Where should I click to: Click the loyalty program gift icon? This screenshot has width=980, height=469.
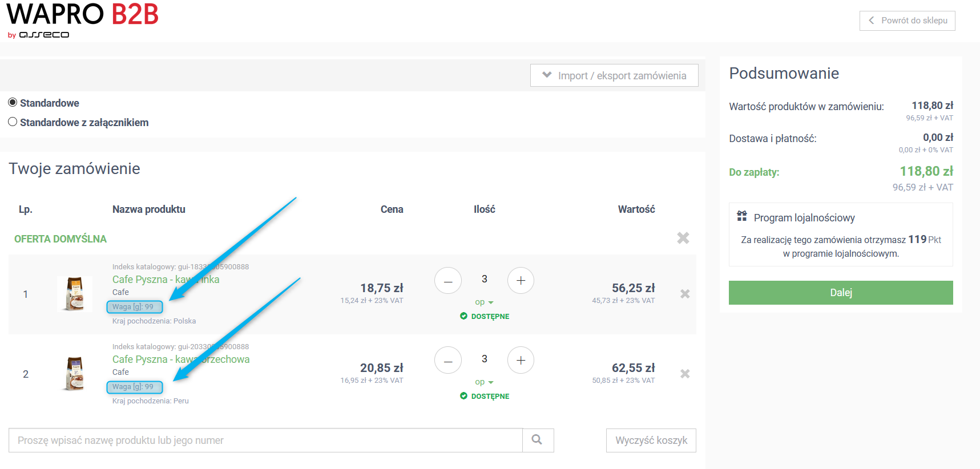(742, 216)
